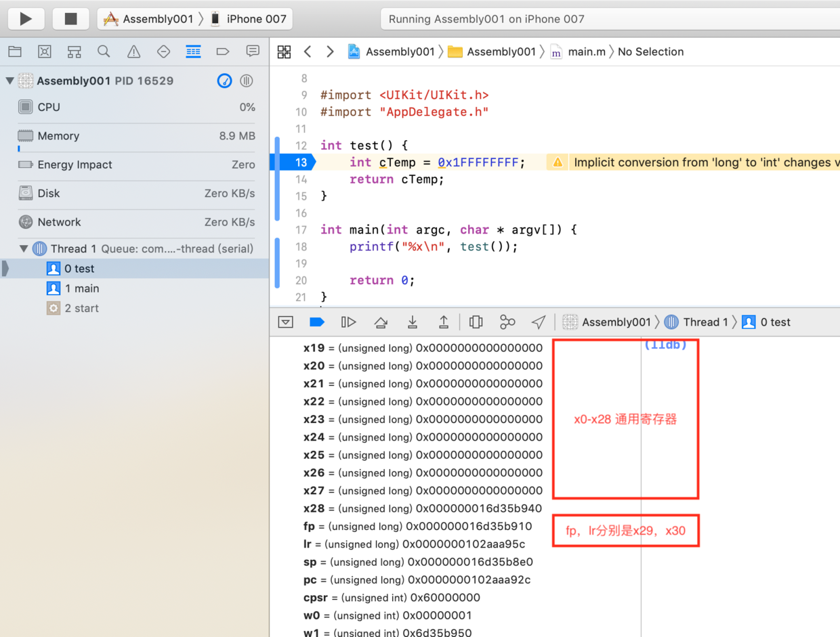This screenshot has width=840, height=637.
Task: Open the Memory gauge report
Action: pyautogui.click(x=135, y=136)
